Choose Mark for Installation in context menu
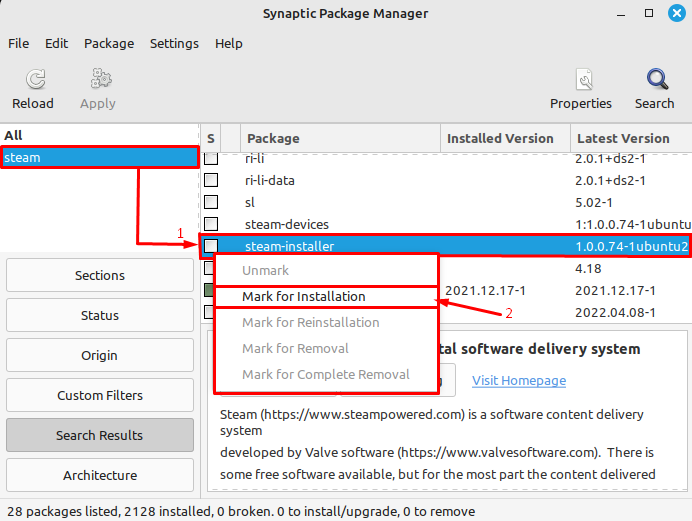This screenshot has height=521, width=692. [x=304, y=296]
